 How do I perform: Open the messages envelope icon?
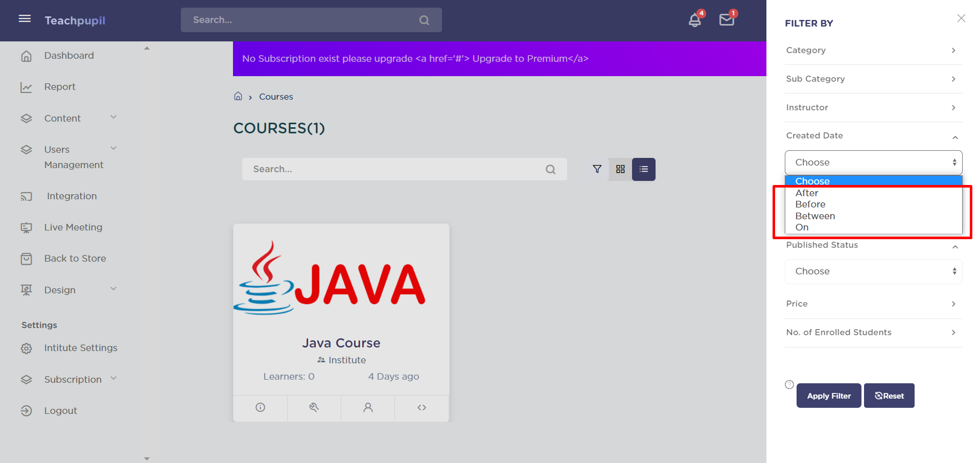point(726,20)
